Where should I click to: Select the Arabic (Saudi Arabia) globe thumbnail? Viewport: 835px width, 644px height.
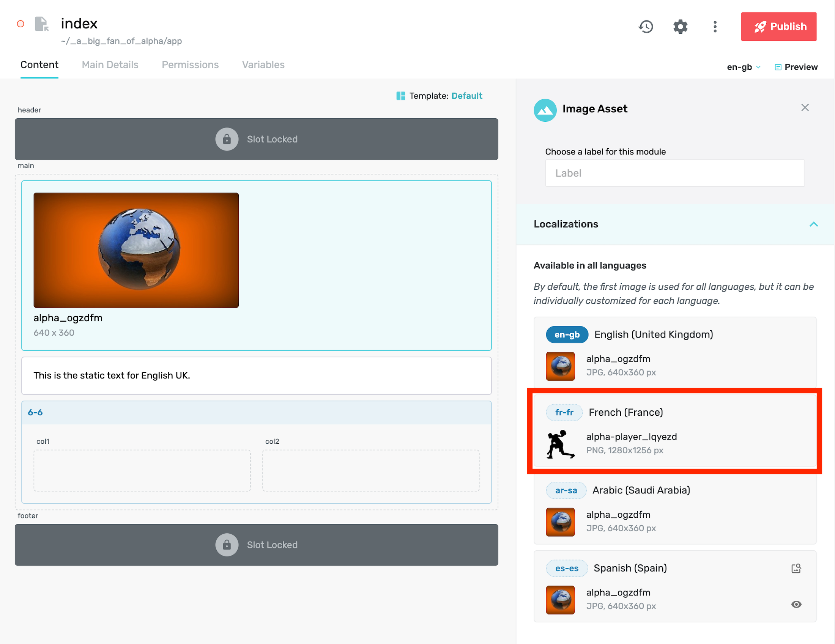click(x=560, y=522)
